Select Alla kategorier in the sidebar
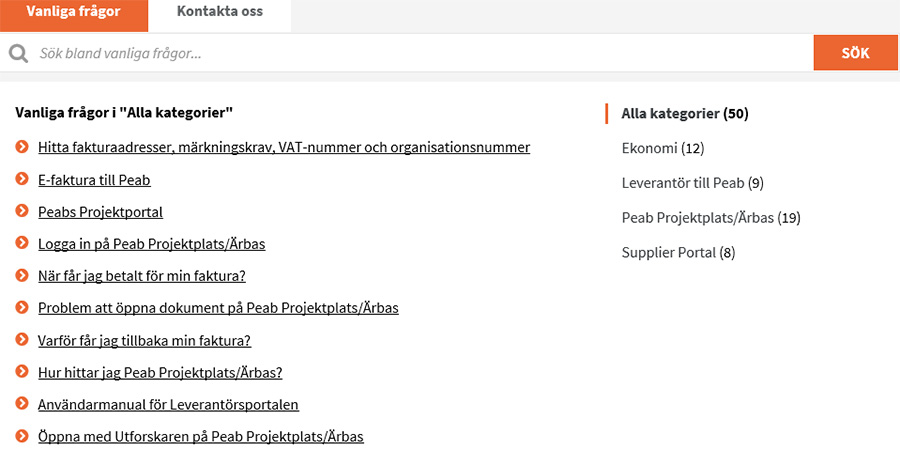 pyautogui.click(x=685, y=113)
